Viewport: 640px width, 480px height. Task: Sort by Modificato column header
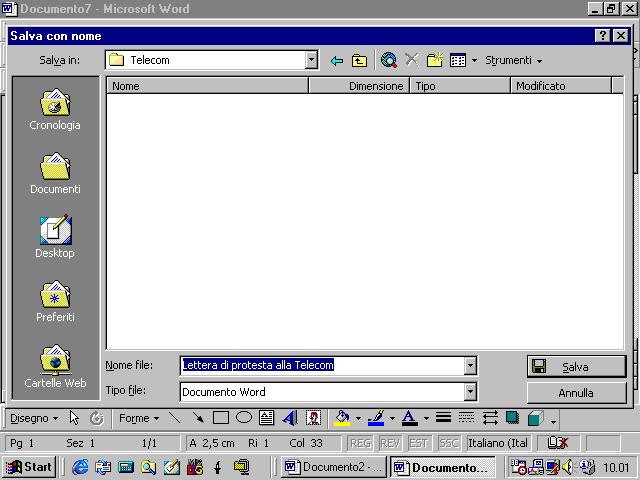[x=561, y=86]
